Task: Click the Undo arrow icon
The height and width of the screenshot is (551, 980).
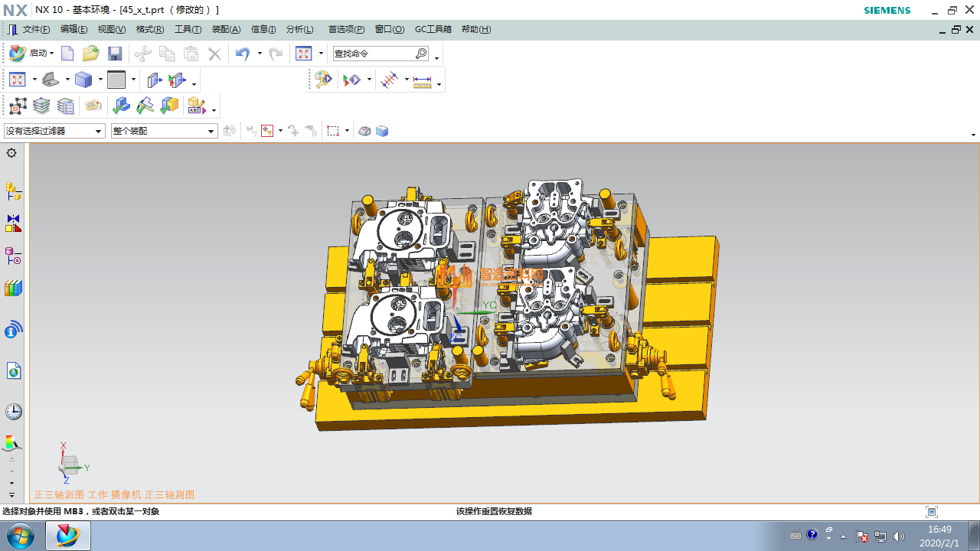Action: tap(242, 54)
